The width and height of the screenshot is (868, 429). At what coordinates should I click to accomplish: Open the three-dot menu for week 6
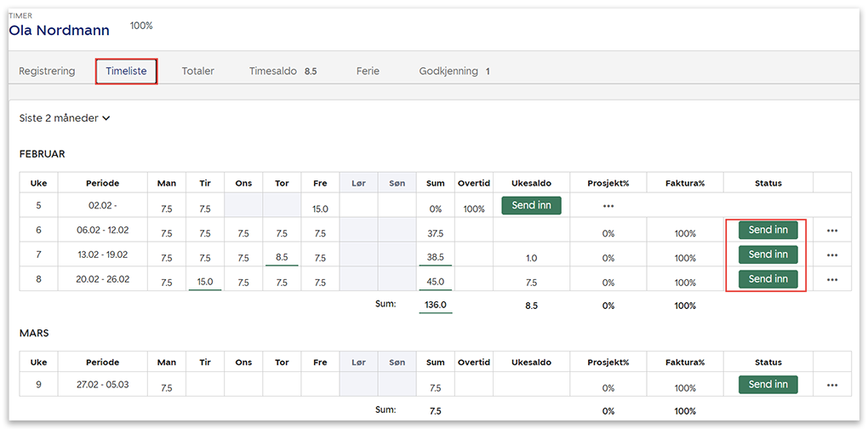click(x=831, y=231)
